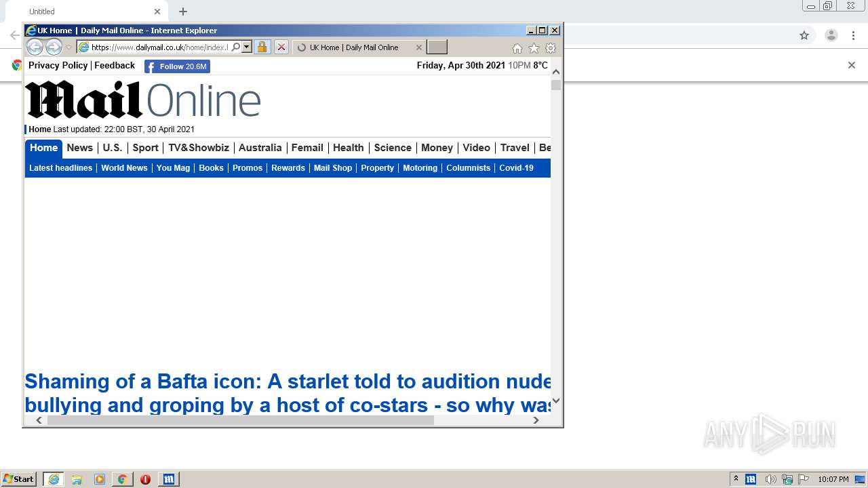Viewport: 868px width, 488px height.
Task: Open Windows Explorer folder taskbar icon
Action: point(77,479)
